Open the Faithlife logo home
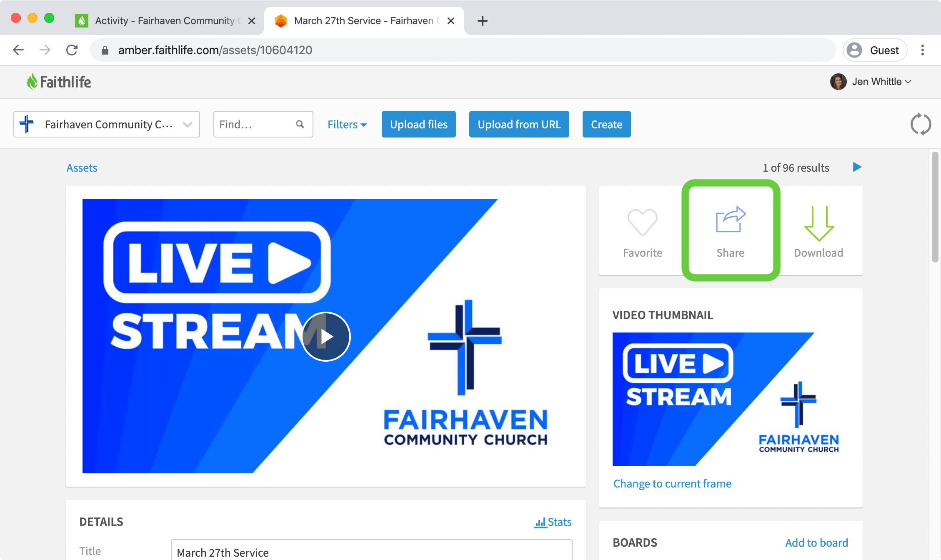The height and width of the screenshot is (560, 941). 59,82
